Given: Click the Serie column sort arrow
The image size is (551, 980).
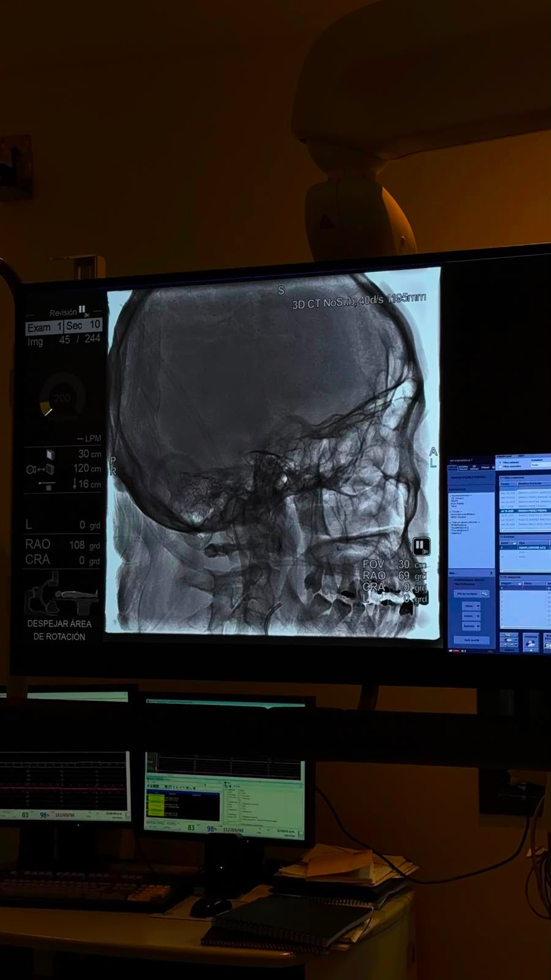Looking at the screenshot, I should pos(515,543).
